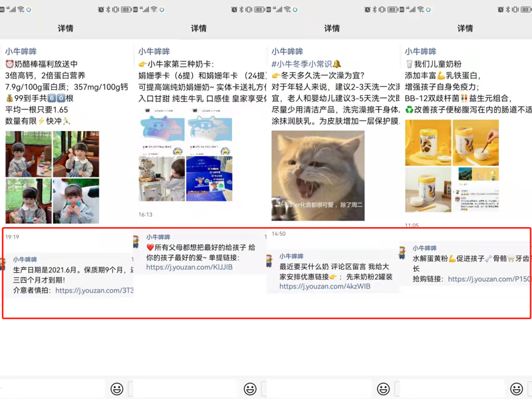Tap commenter avatar beside 水解蛋黄粉 comment
The image size is (532, 399).
[x=402, y=252]
